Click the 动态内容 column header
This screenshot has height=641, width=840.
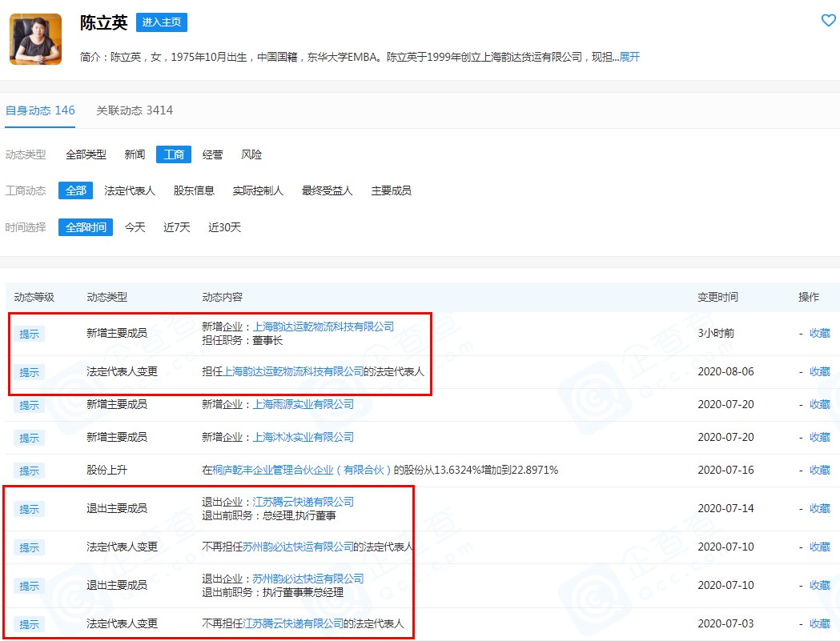223,297
